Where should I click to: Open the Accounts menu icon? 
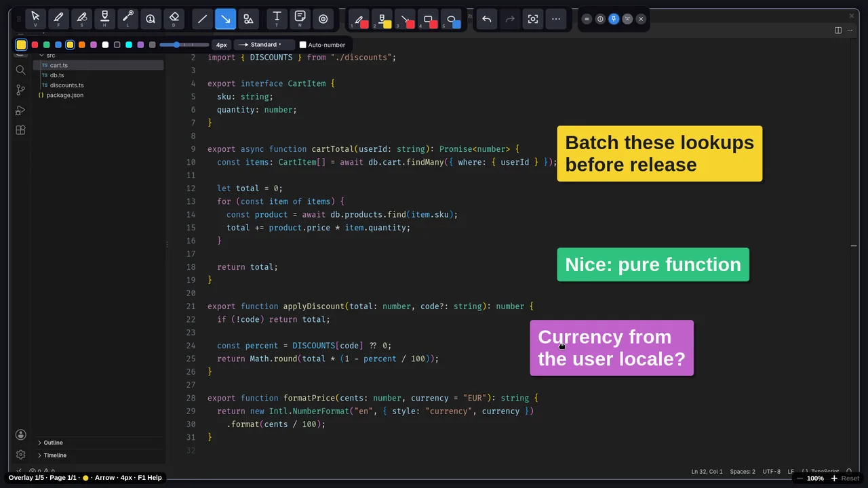[20, 434]
